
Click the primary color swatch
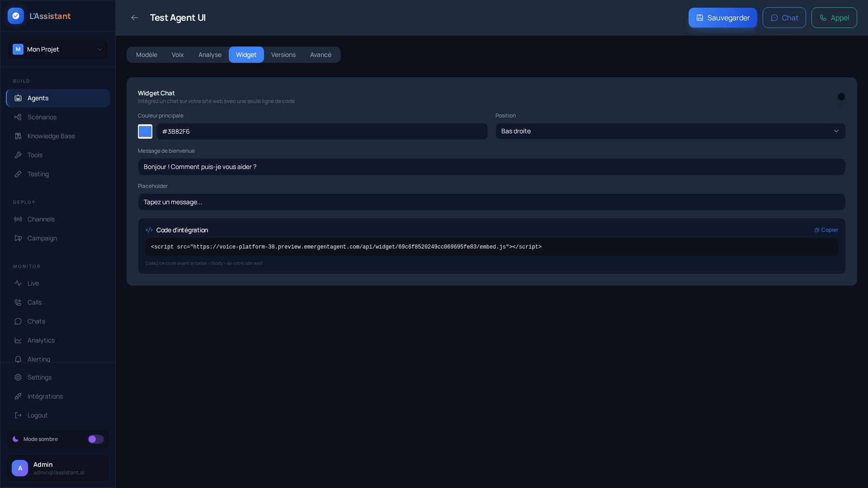pos(145,131)
